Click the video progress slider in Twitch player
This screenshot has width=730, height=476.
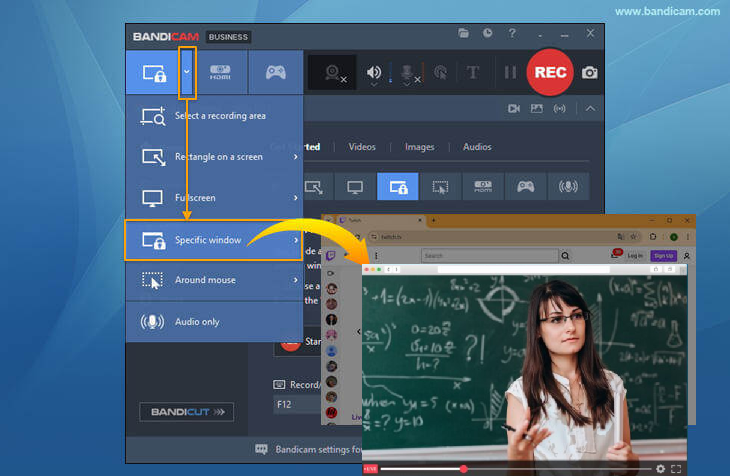[463, 468]
